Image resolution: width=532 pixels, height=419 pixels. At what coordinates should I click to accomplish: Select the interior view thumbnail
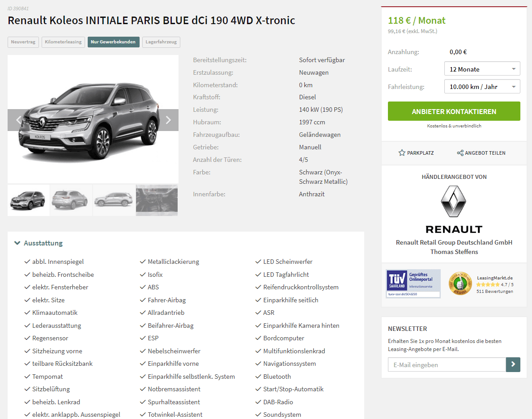click(x=157, y=200)
